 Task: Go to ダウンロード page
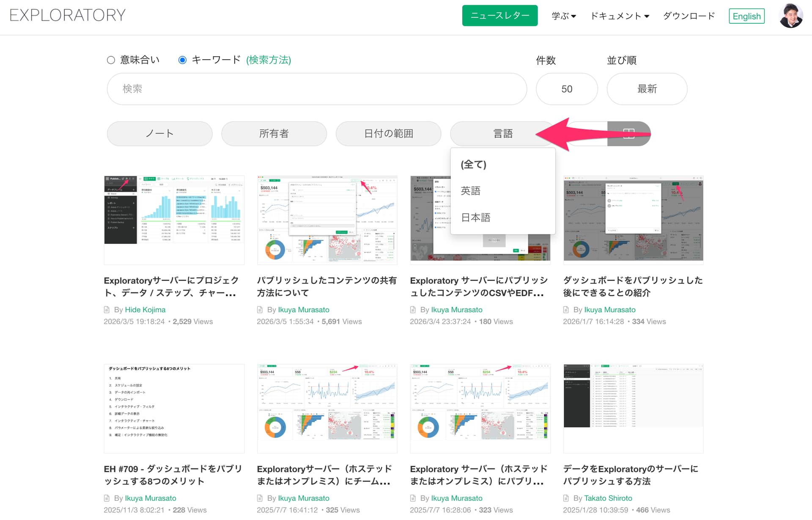[689, 16]
